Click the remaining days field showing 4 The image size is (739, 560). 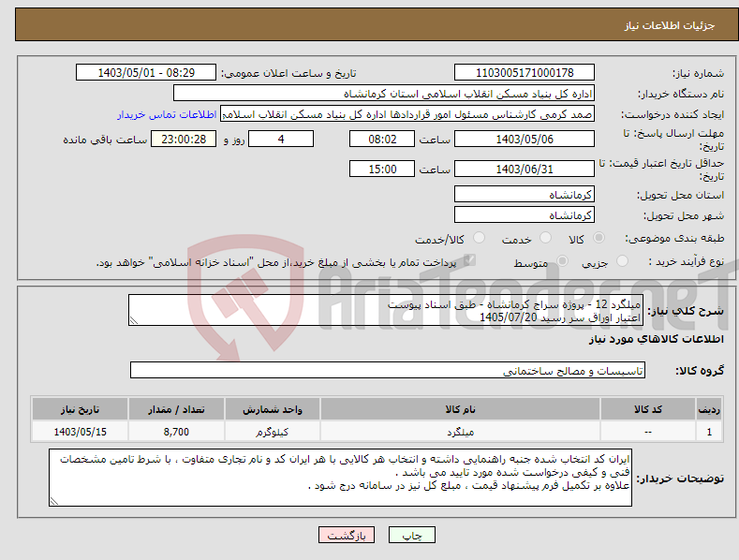(281, 139)
